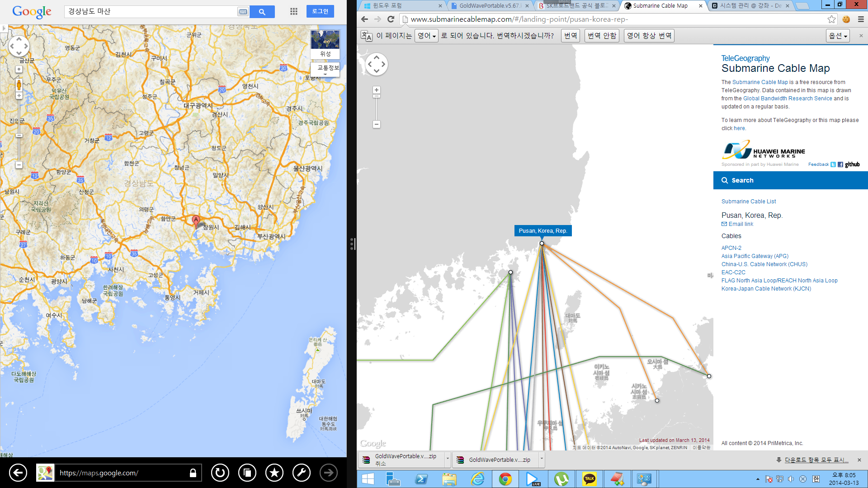Open uTorrent from the taskbar
This screenshot has width=868, height=488.
tap(561, 479)
